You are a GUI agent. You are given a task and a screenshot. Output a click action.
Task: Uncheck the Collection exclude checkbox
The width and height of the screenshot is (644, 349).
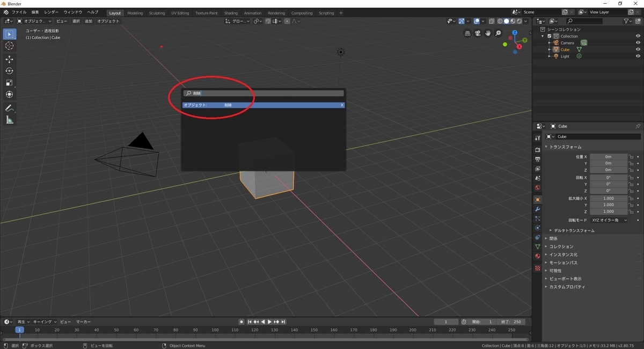coord(550,36)
